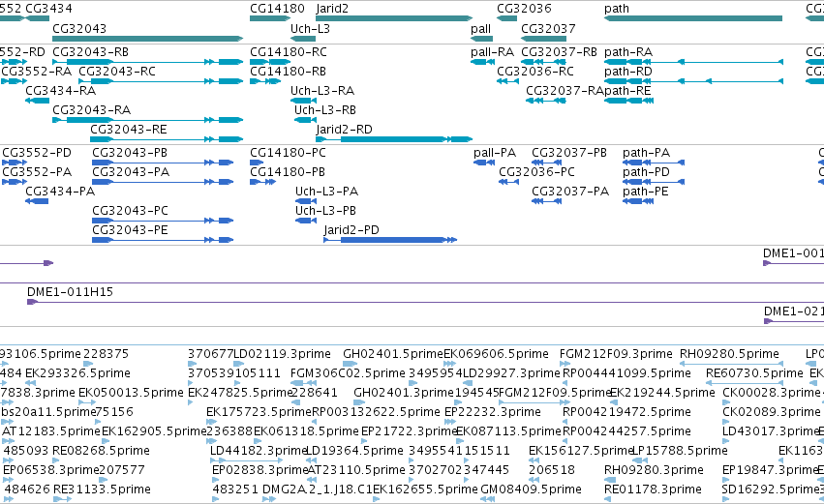The height and width of the screenshot is (504, 824).
Task: Open EST RE60730.5prime label
Action: coord(754,373)
